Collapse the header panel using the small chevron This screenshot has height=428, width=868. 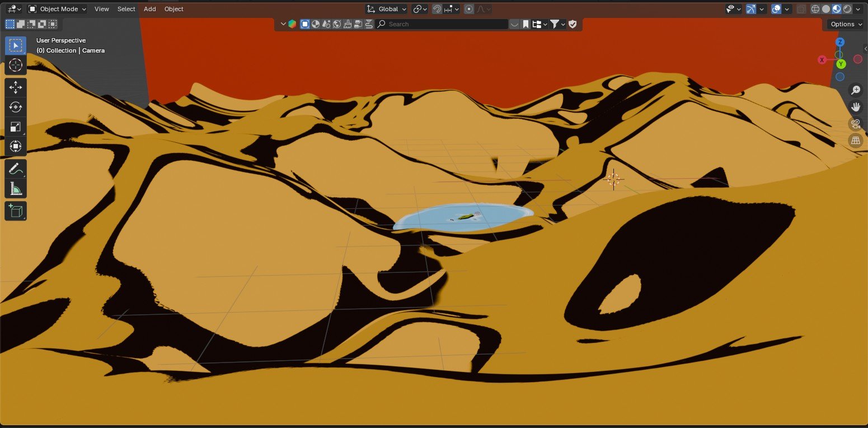[283, 24]
